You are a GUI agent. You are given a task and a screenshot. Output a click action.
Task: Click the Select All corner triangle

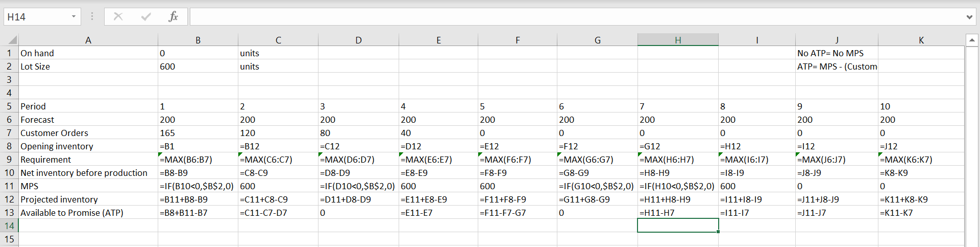click(12, 40)
